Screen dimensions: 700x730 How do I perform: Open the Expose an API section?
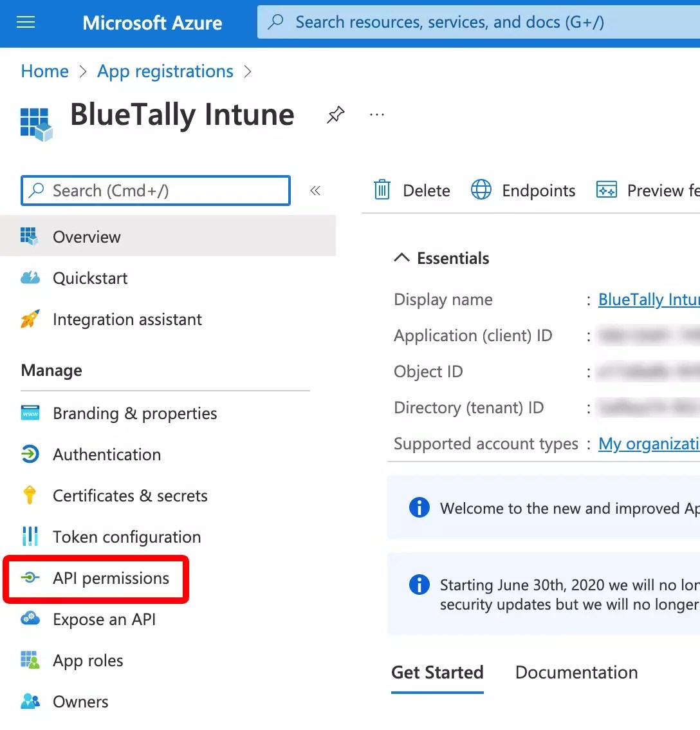click(x=104, y=619)
